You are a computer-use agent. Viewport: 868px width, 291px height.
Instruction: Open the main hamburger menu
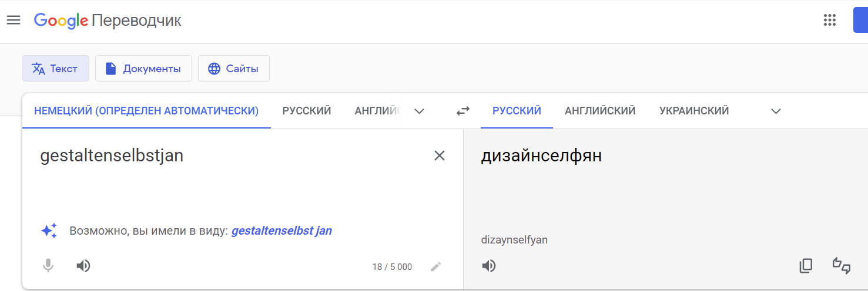pos(13,21)
